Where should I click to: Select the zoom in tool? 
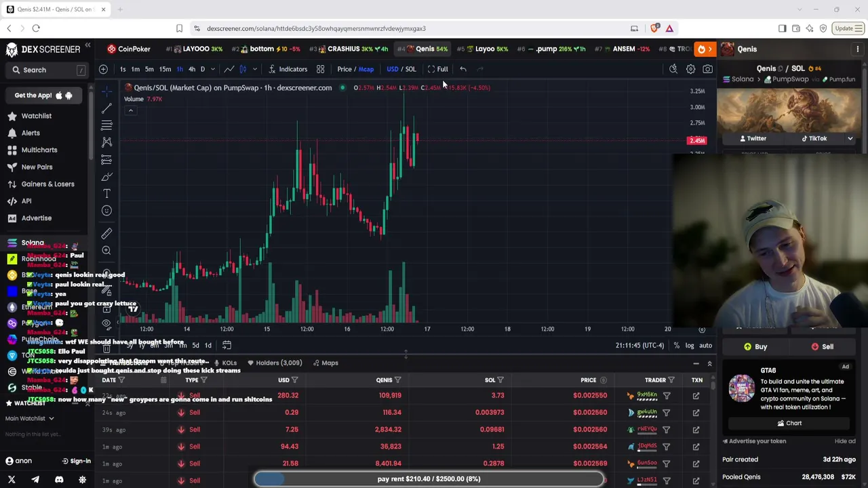pos(106,251)
